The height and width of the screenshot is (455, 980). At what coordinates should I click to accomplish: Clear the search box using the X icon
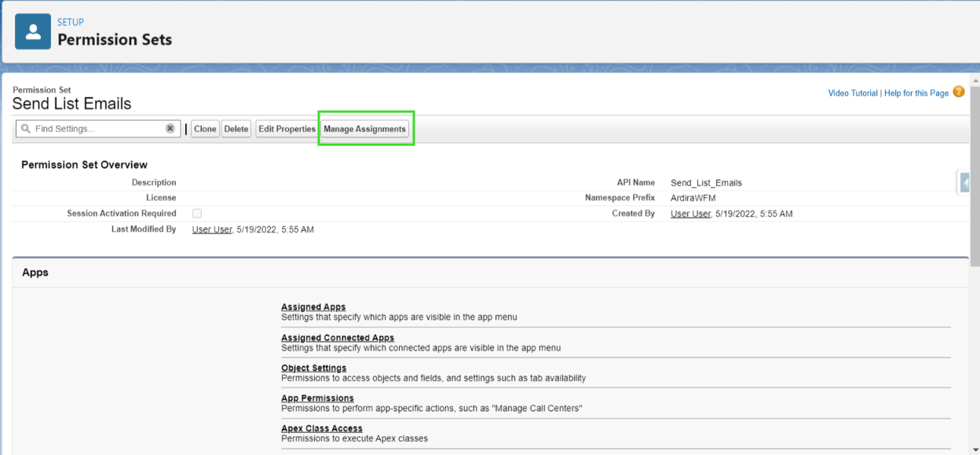pos(170,128)
